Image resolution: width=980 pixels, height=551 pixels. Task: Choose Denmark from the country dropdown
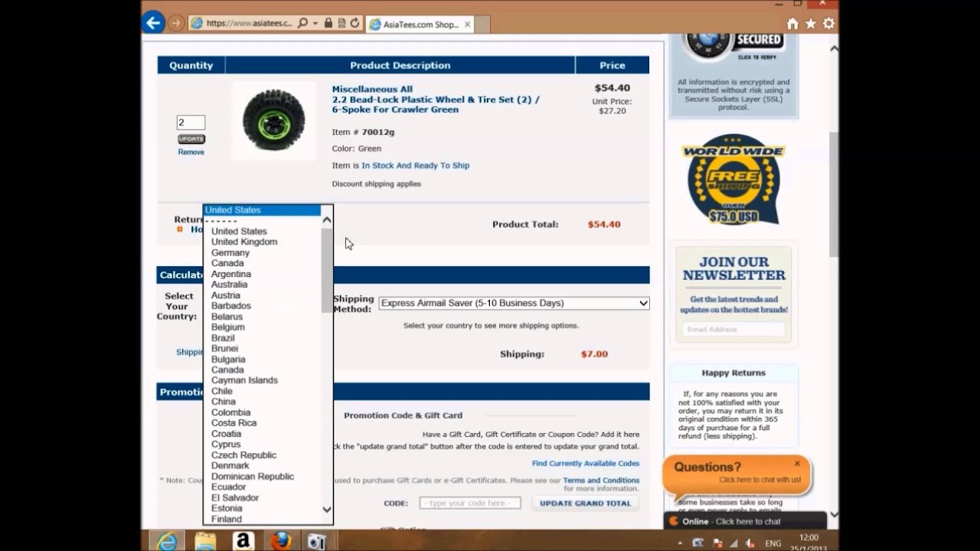pos(230,466)
